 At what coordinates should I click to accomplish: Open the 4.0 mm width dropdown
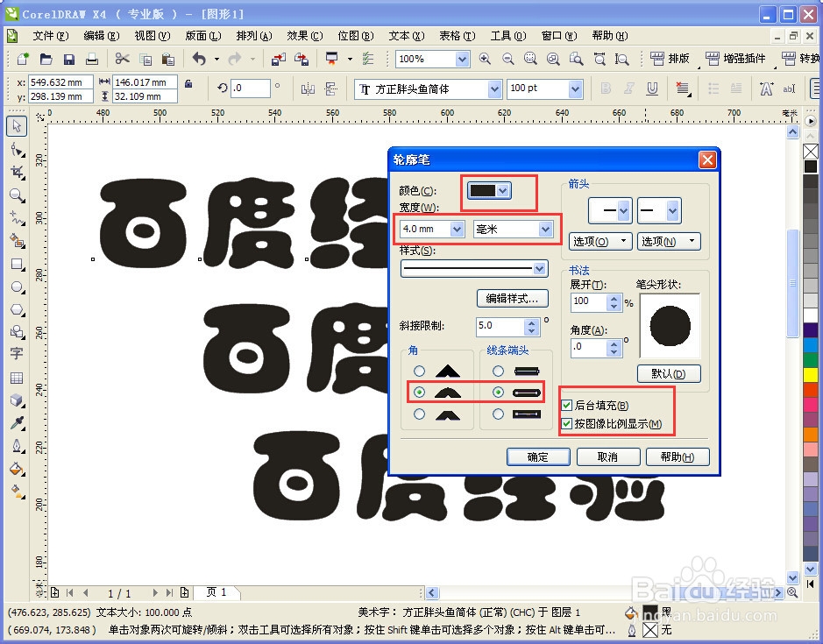tap(457, 229)
